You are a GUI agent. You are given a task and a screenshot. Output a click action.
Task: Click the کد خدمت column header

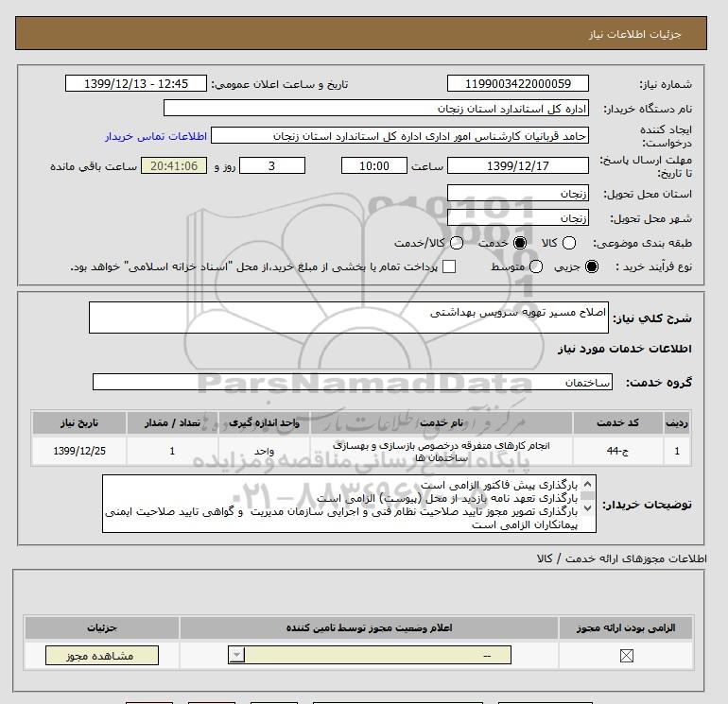[618, 422]
